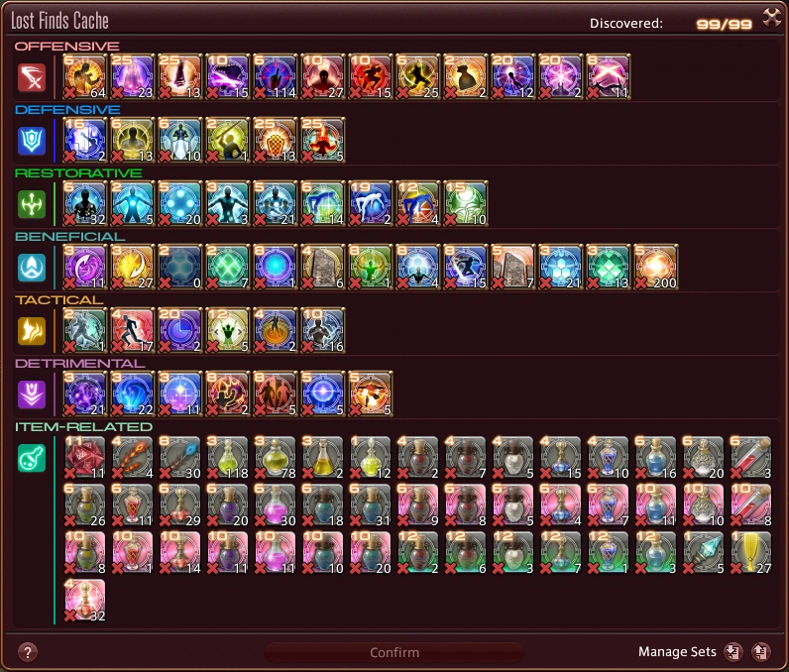Select Restorative action with quantity 32
789x672 pixels.
click(84, 203)
